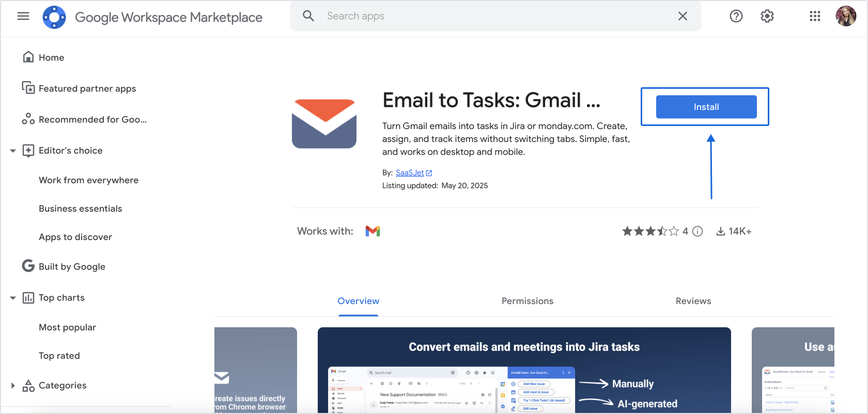Expand the Categories section
868x414 pixels.
(x=13, y=386)
